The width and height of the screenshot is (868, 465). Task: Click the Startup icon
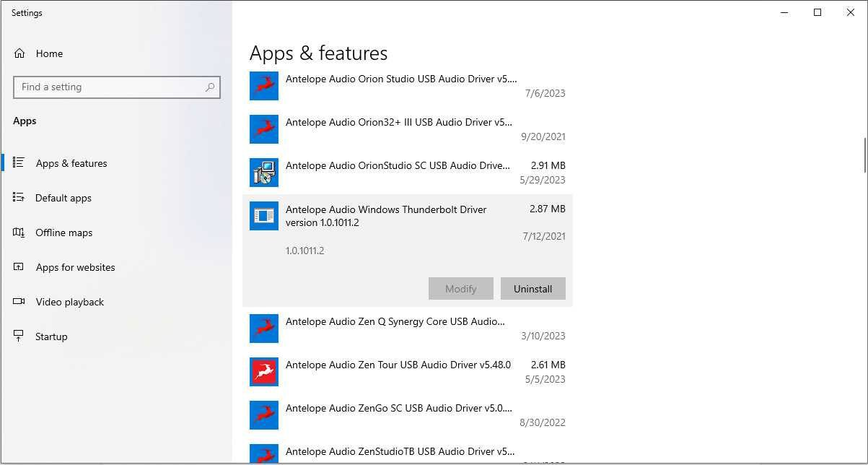[19, 336]
